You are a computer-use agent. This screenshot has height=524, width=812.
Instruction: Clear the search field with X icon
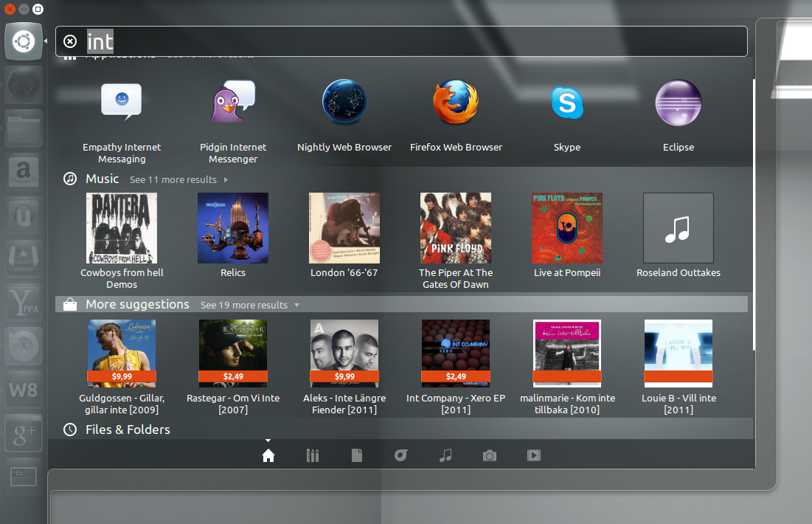click(70, 41)
